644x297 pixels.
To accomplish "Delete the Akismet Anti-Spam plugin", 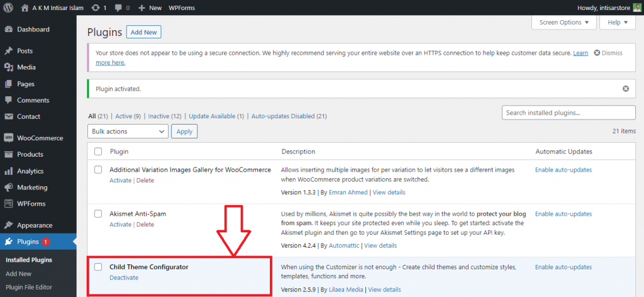I will 145,224.
